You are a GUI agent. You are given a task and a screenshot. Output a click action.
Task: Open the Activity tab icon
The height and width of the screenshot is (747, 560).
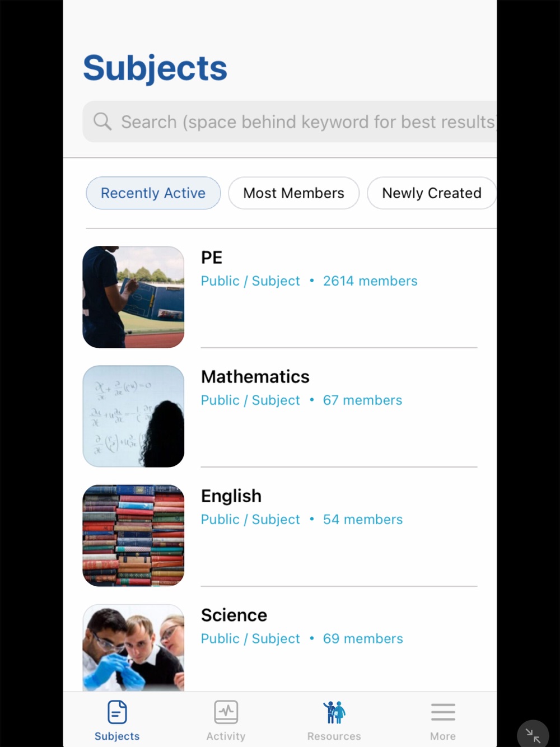226,712
